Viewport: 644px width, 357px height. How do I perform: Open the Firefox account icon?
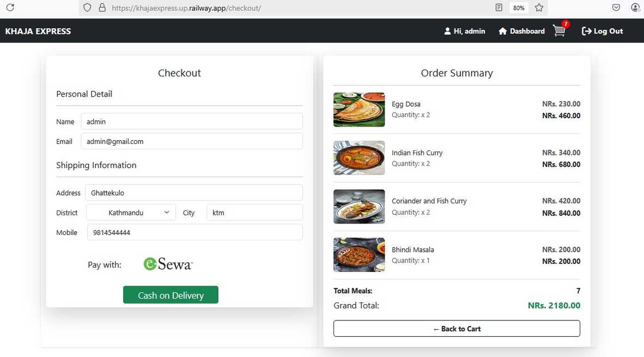point(635,8)
